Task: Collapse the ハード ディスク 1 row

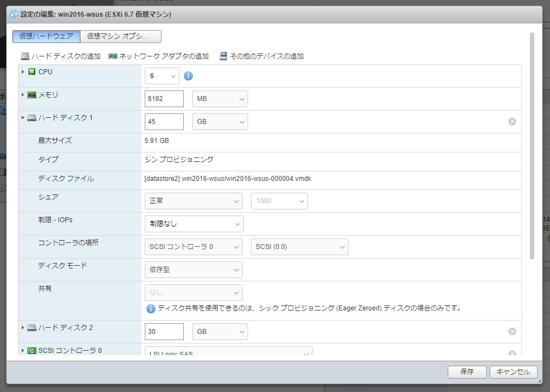Action: coord(23,118)
